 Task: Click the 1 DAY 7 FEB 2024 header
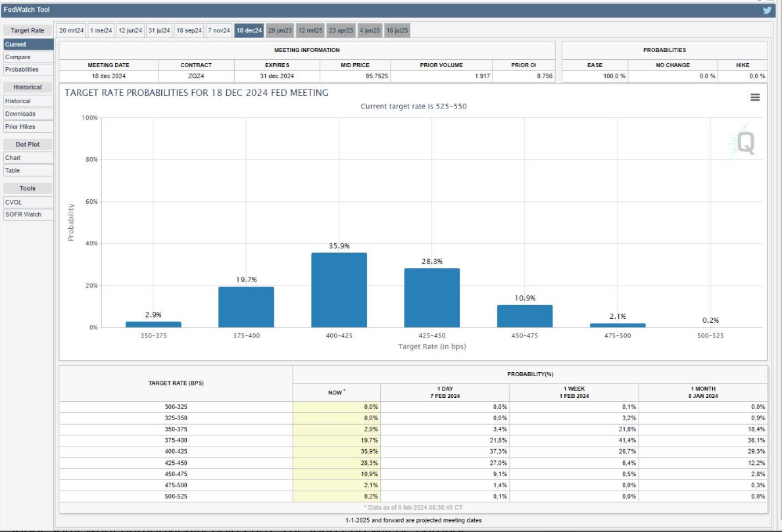[445, 393]
